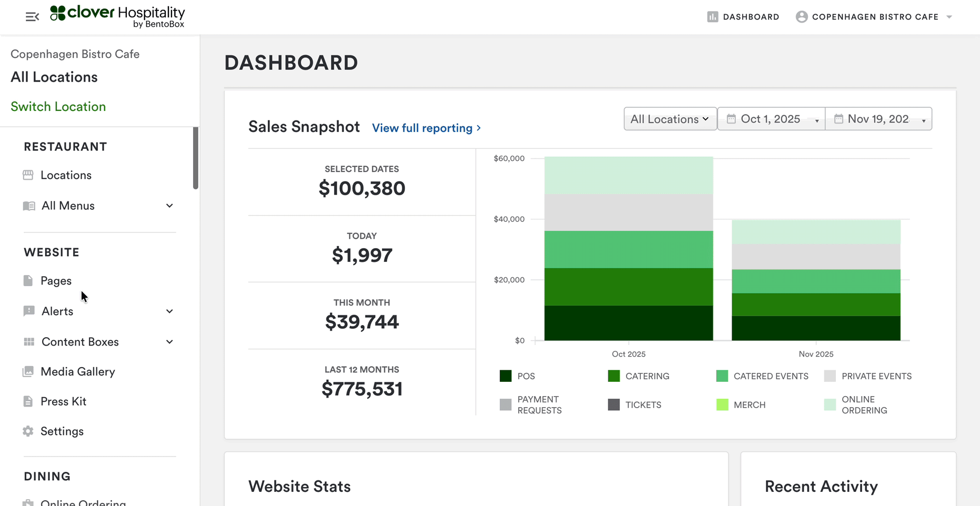This screenshot has height=506, width=980.
Task: Open Pages in the Website menu
Action: point(56,281)
